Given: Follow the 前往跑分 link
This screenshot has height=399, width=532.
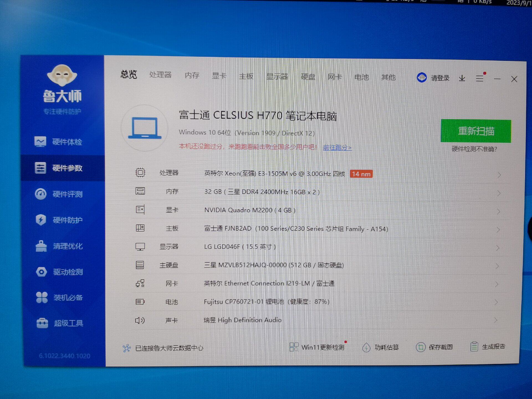Looking at the screenshot, I should tap(337, 148).
